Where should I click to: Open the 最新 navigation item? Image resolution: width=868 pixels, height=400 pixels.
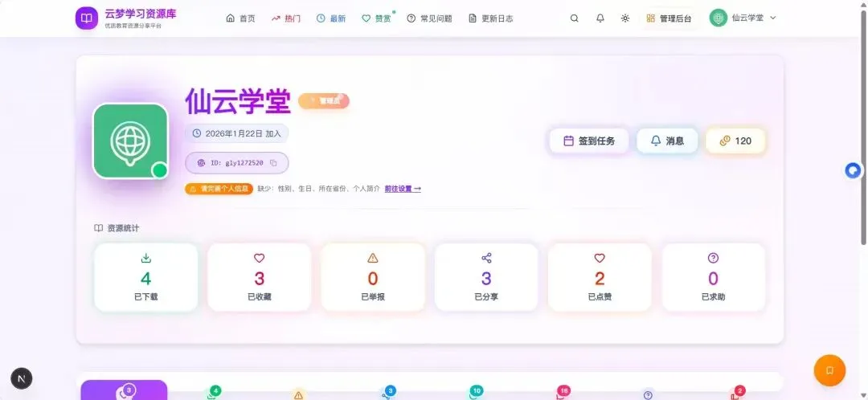(x=331, y=18)
